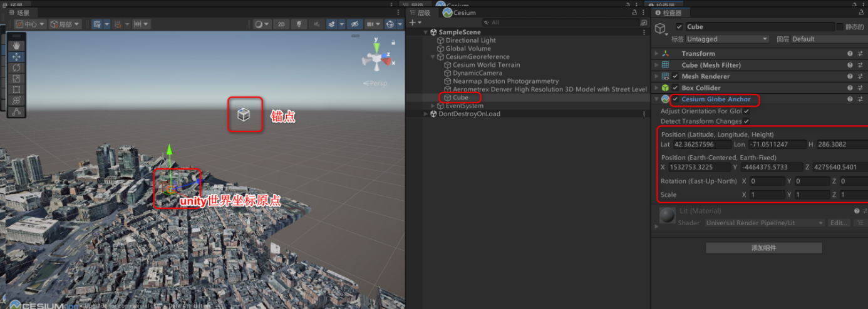Toggle 2D view mode

[282, 24]
